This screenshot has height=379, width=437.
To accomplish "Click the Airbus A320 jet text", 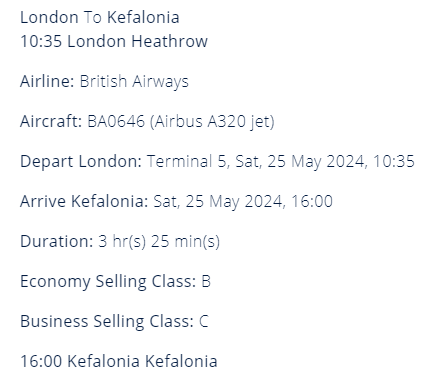I will coord(212,121).
